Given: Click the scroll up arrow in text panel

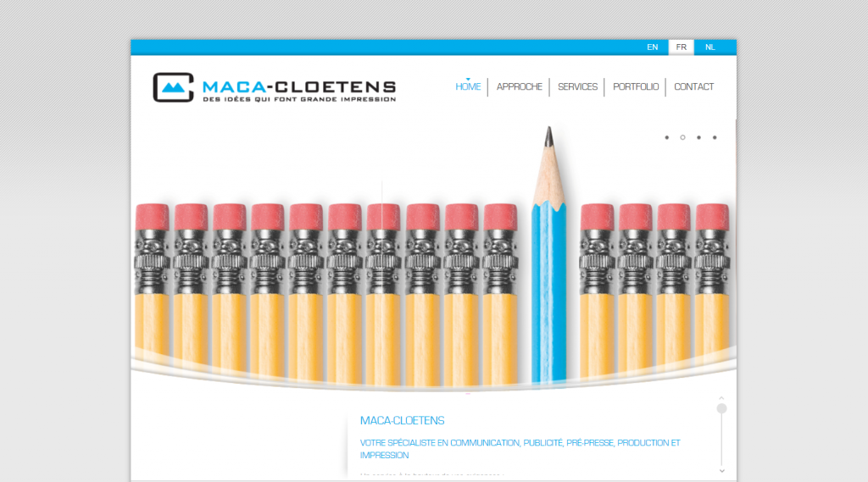Looking at the screenshot, I should 721,398.
